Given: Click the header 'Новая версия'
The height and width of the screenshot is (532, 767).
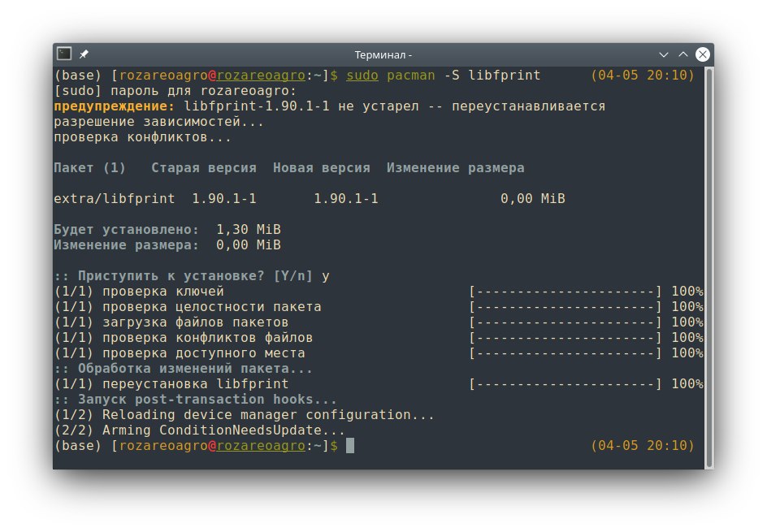Looking at the screenshot, I should [x=322, y=167].
